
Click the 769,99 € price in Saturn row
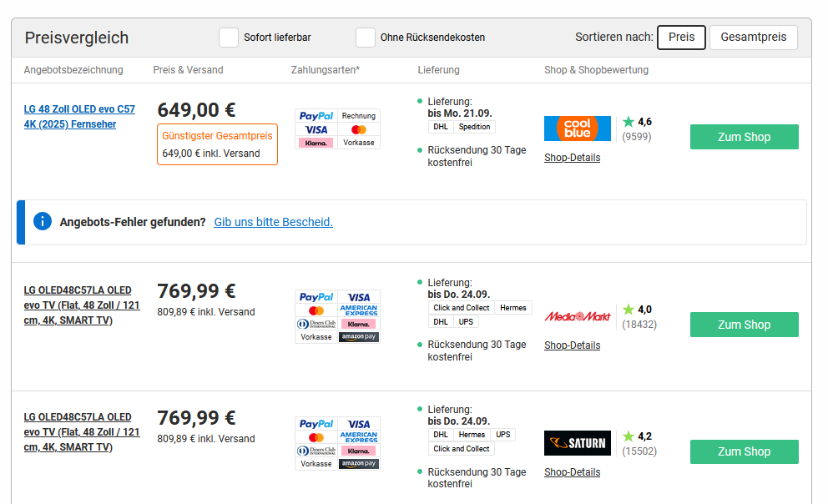coord(196,417)
